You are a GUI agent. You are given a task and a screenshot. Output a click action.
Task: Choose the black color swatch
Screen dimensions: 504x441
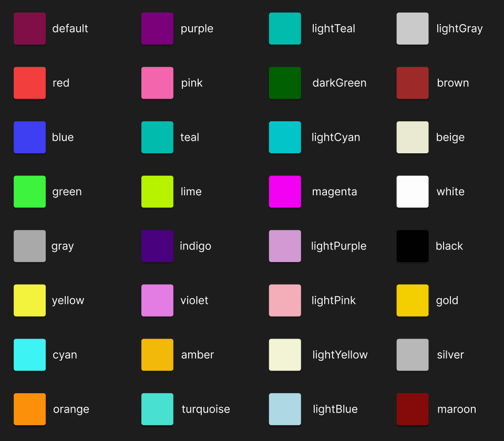[413, 246]
